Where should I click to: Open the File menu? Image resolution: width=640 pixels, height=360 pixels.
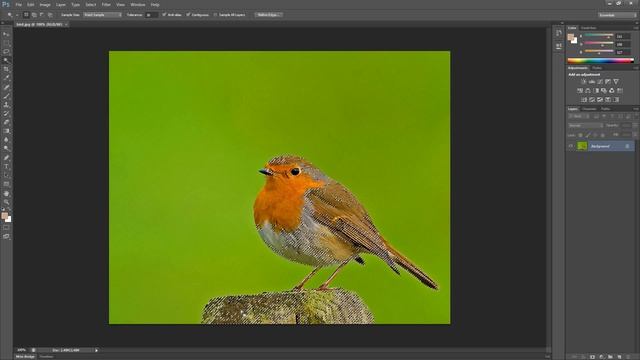pos(18,4)
